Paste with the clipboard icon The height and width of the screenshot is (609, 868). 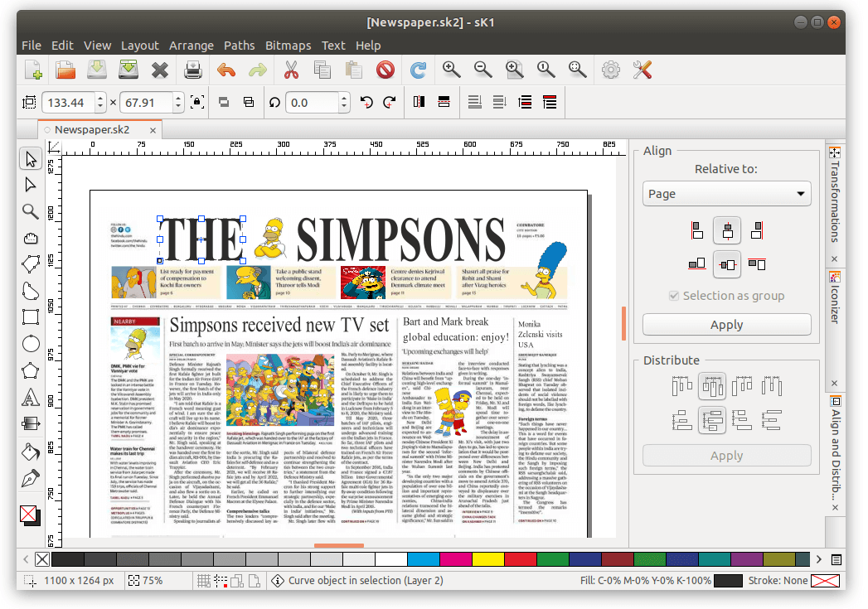[x=353, y=70]
